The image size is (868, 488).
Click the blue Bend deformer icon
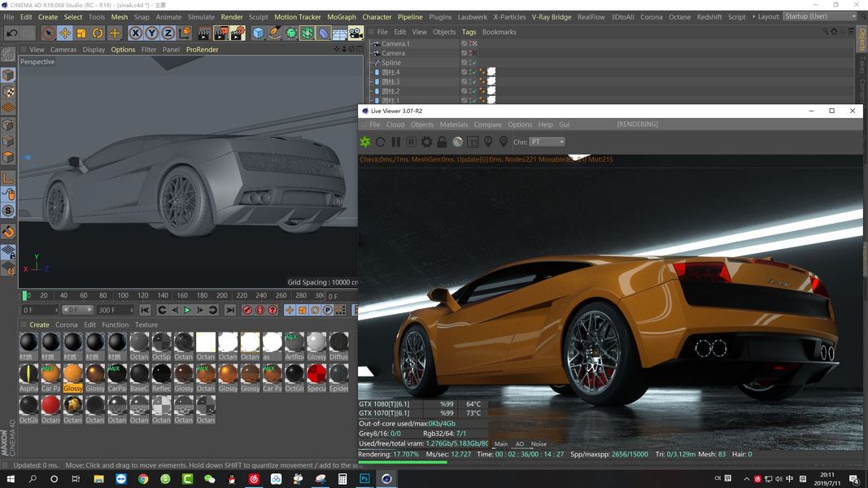point(323,33)
